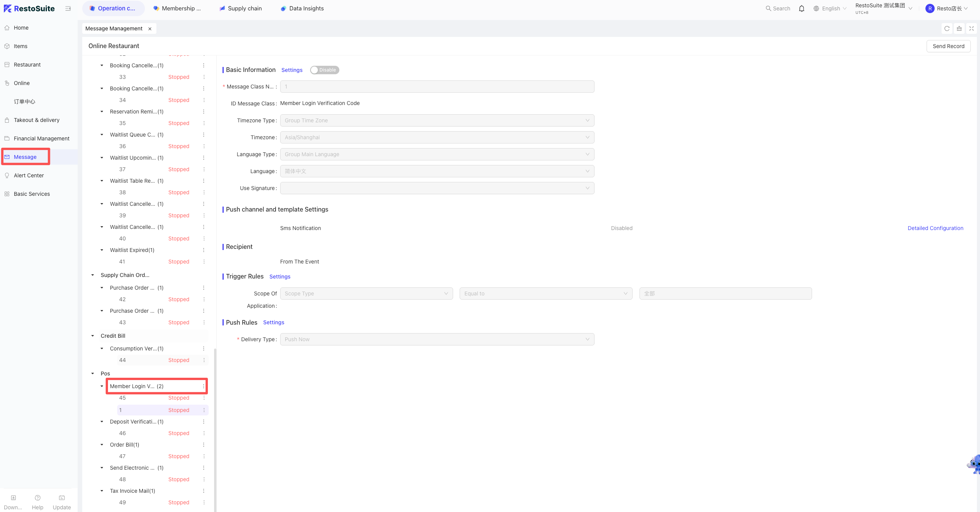Toggle fullscreen expand icon
Image resolution: width=980 pixels, height=512 pixels.
click(x=971, y=28)
